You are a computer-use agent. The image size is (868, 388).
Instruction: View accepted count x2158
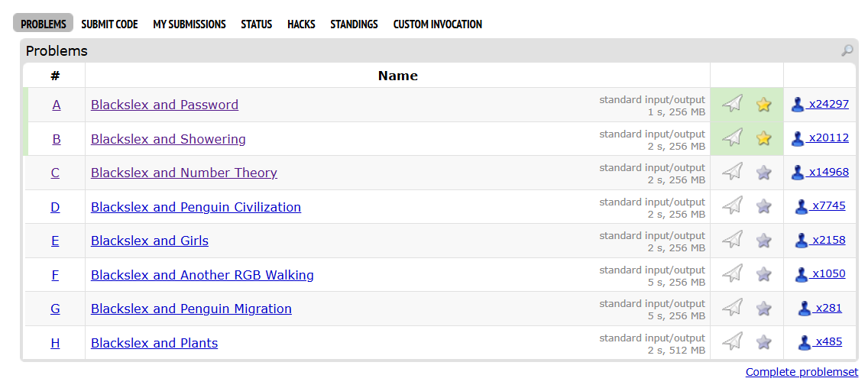(829, 240)
